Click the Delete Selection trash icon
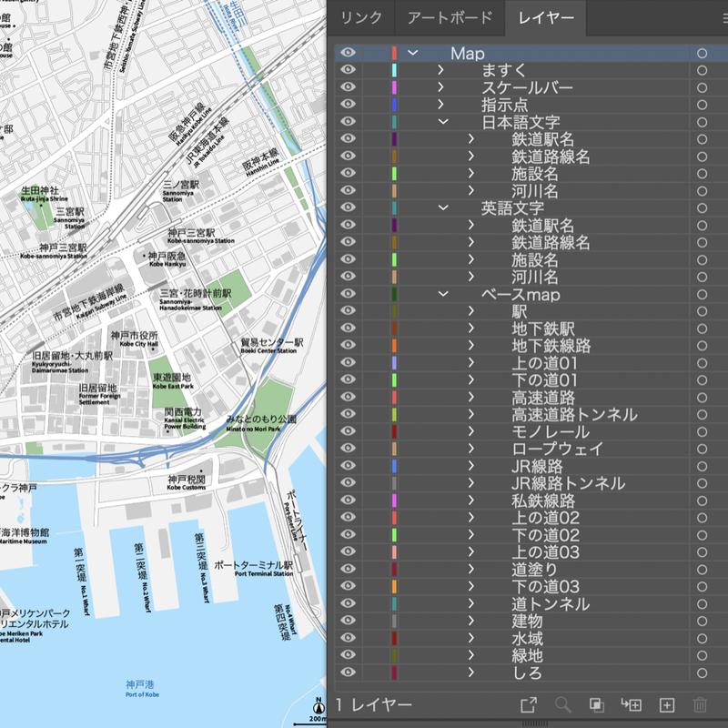Screen dimensions: 728x728 click(699, 704)
